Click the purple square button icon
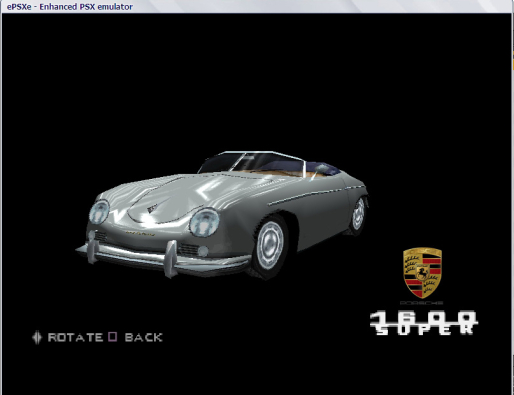 click(113, 337)
